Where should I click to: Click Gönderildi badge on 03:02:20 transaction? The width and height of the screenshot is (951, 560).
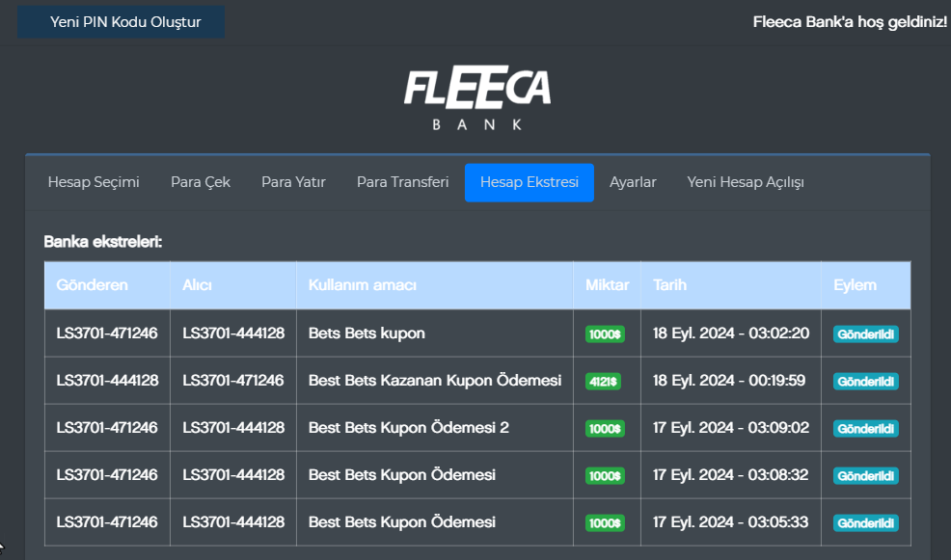[865, 334]
